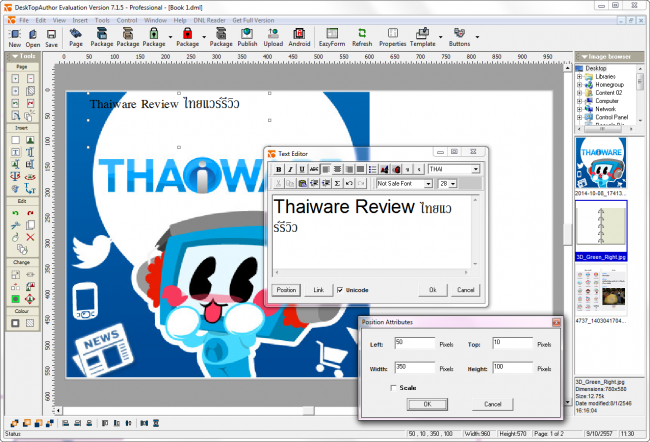Viewport: 650px width, 442px height.
Task: Click the solid colour swatch in Colour section
Action: click(15, 323)
